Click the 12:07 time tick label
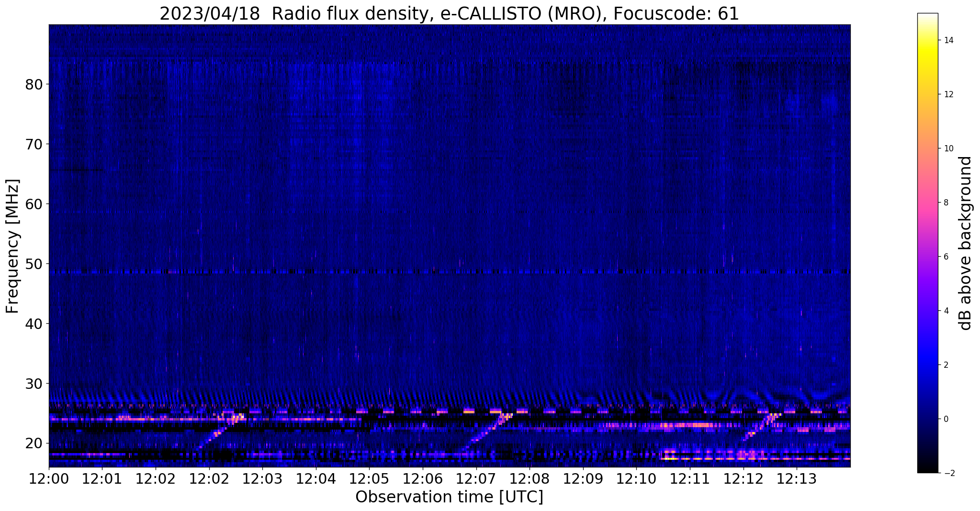This screenshot has width=980, height=511. pyautogui.click(x=476, y=479)
